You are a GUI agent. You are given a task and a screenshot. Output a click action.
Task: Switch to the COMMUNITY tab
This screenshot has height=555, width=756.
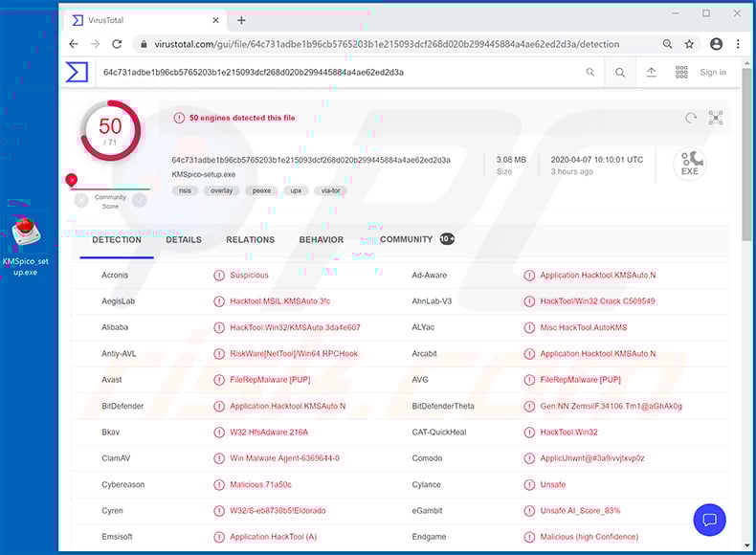[x=417, y=239]
